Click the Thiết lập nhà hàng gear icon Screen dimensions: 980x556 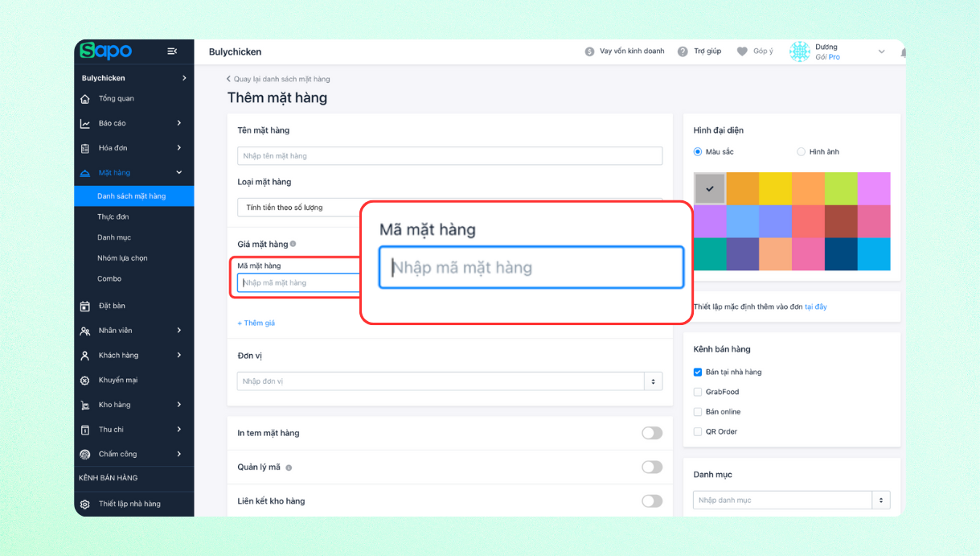tap(85, 505)
